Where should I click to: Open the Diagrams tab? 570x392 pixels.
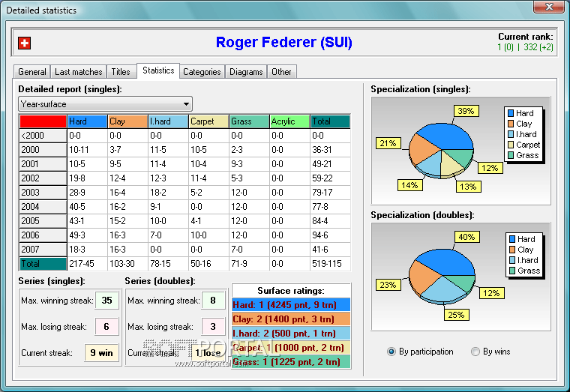tap(246, 71)
